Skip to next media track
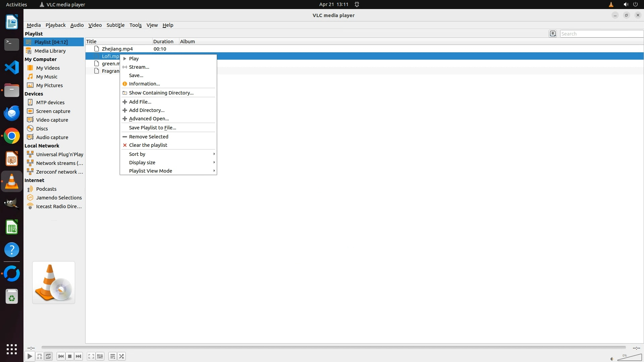 [78, 356]
